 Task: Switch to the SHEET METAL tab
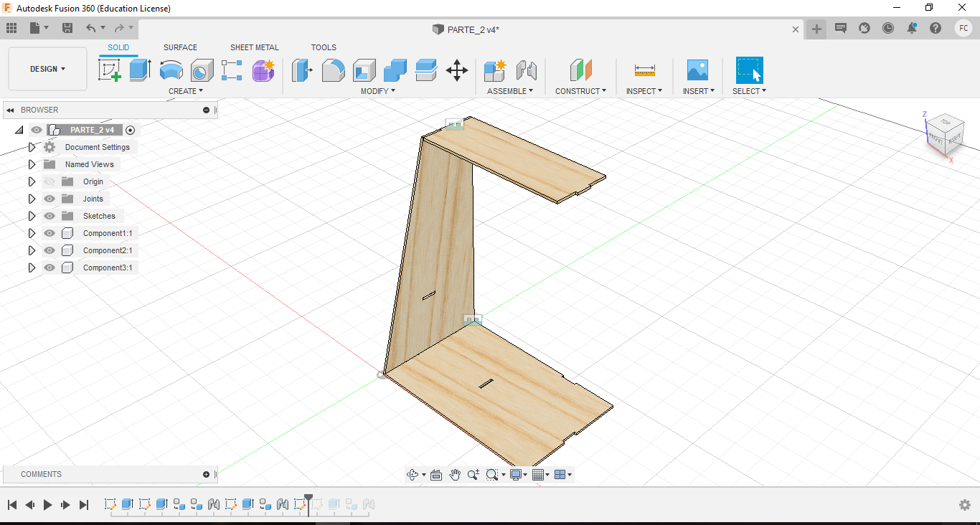coord(254,47)
